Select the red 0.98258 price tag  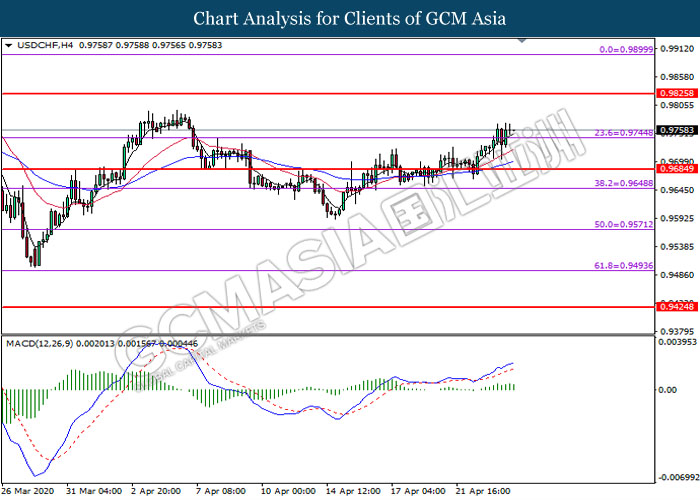(677, 93)
